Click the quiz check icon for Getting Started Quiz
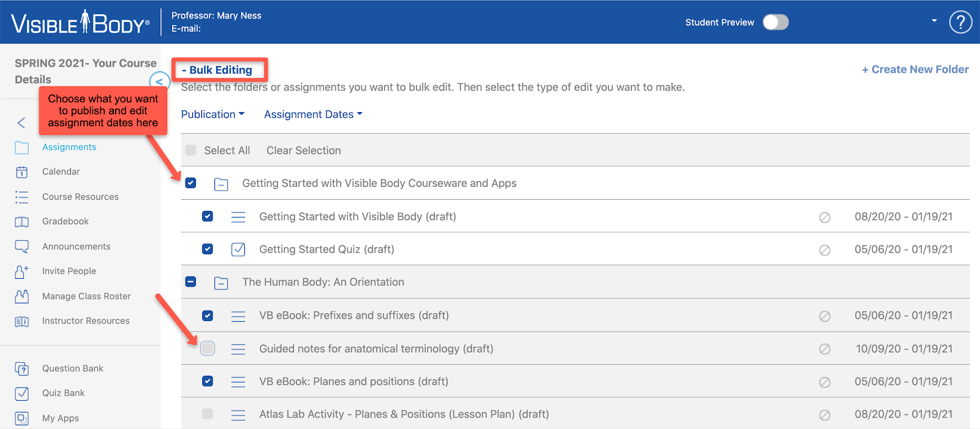This screenshot has width=980, height=429. click(238, 249)
